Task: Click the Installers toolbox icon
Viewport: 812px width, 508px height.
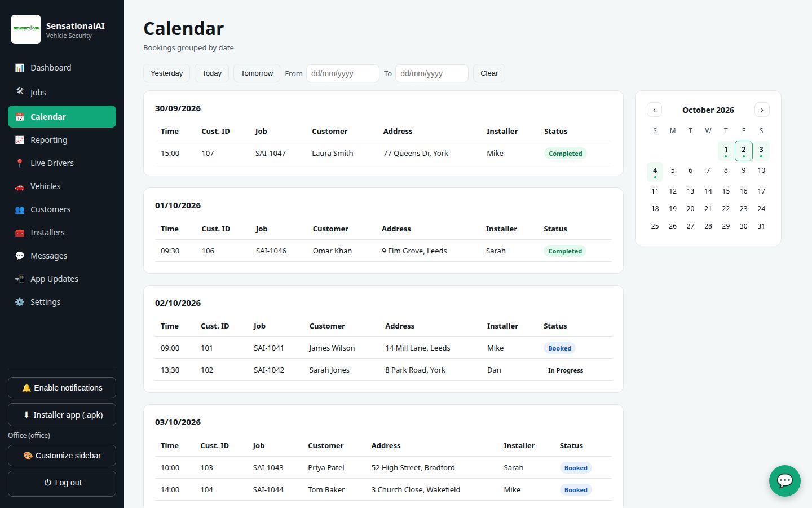Action: (x=20, y=233)
